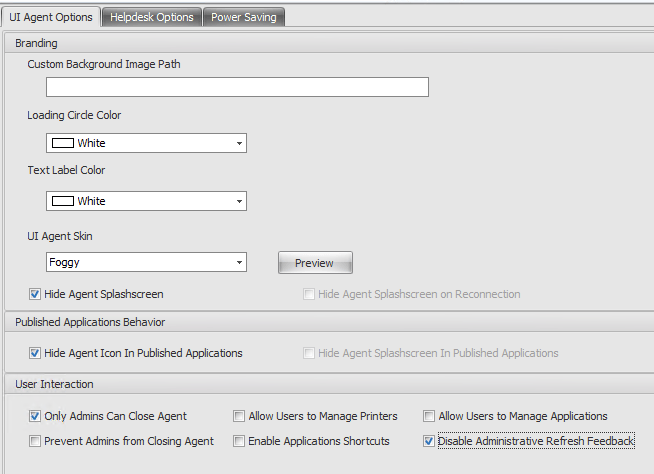
Task: Click the Custom Background Image Path field
Action: pyautogui.click(x=237, y=87)
